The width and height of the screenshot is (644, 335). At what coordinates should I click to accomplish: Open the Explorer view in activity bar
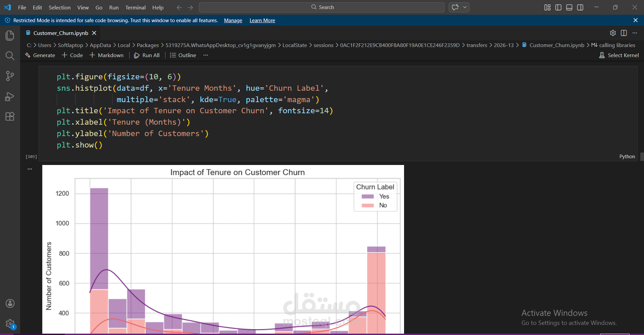point(10,35)
